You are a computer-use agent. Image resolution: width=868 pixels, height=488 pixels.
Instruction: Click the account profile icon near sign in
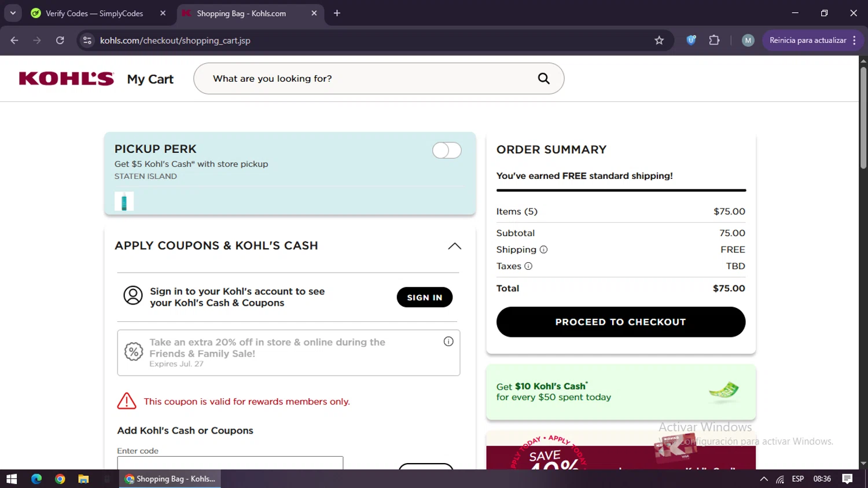pyautogui.click(x=133, y=295)
